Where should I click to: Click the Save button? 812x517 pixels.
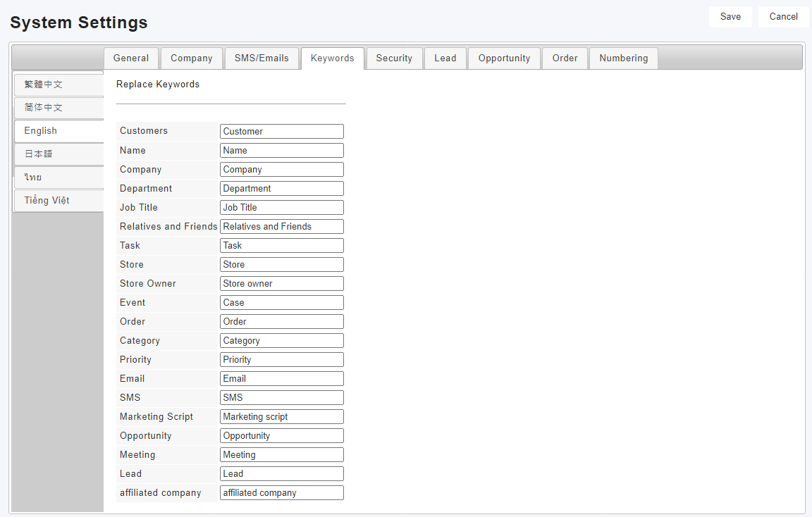click(x=730, y=17)
